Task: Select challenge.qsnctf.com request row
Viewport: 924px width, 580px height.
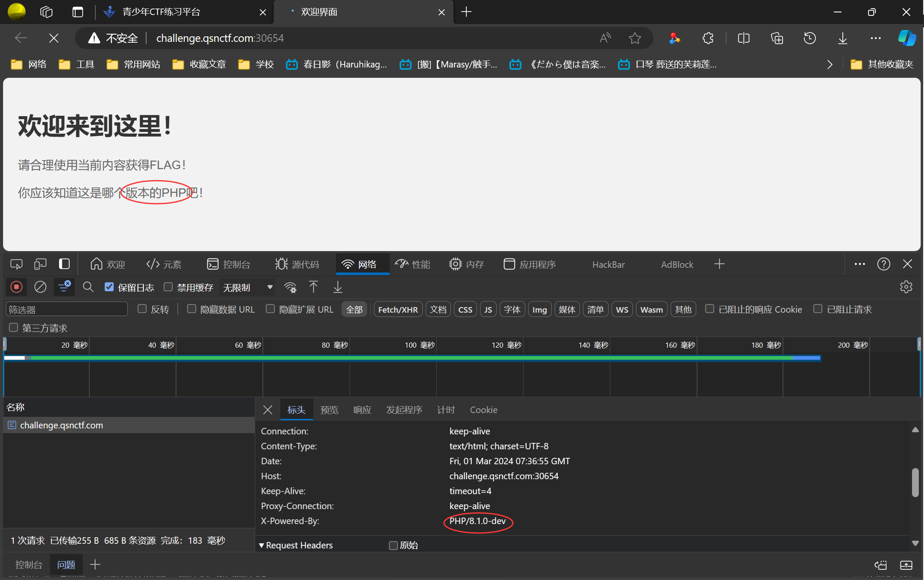Action: 129,425
